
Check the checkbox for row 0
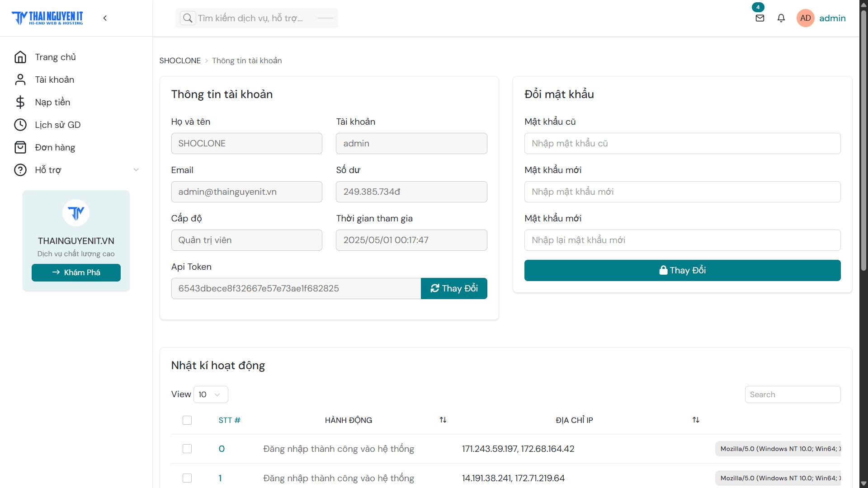pyautogui.click(x=187, y=449)
